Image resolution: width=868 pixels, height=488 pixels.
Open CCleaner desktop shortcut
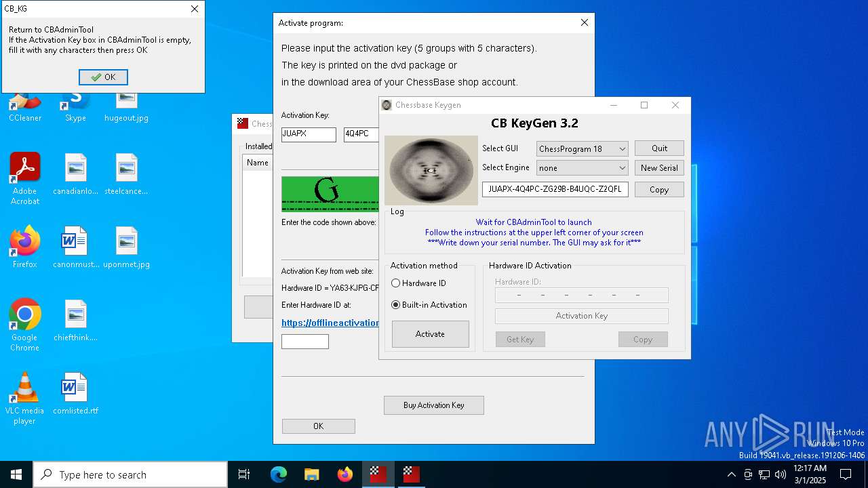[x=25, y=107]
